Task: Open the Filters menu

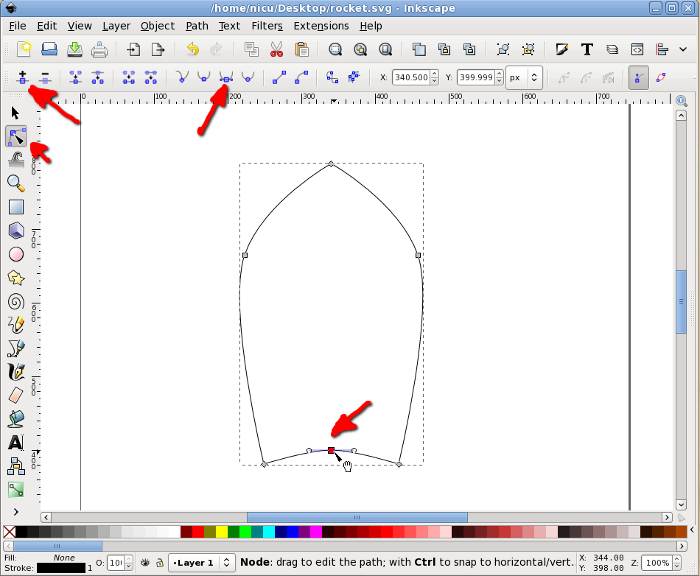Action: (x=267, y=26)
